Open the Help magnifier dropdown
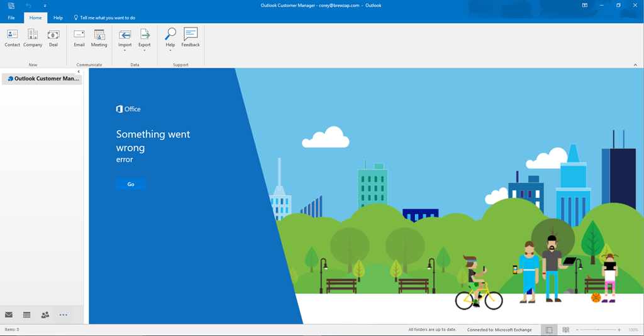Screen dimensions: 644x336 [x=170, y=40]
